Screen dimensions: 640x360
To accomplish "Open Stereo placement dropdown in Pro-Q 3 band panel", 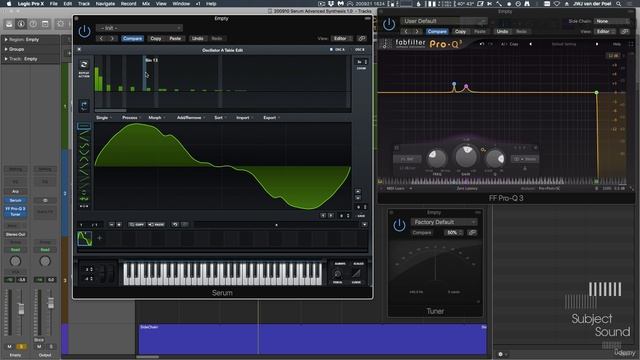I will click(524, 159).
